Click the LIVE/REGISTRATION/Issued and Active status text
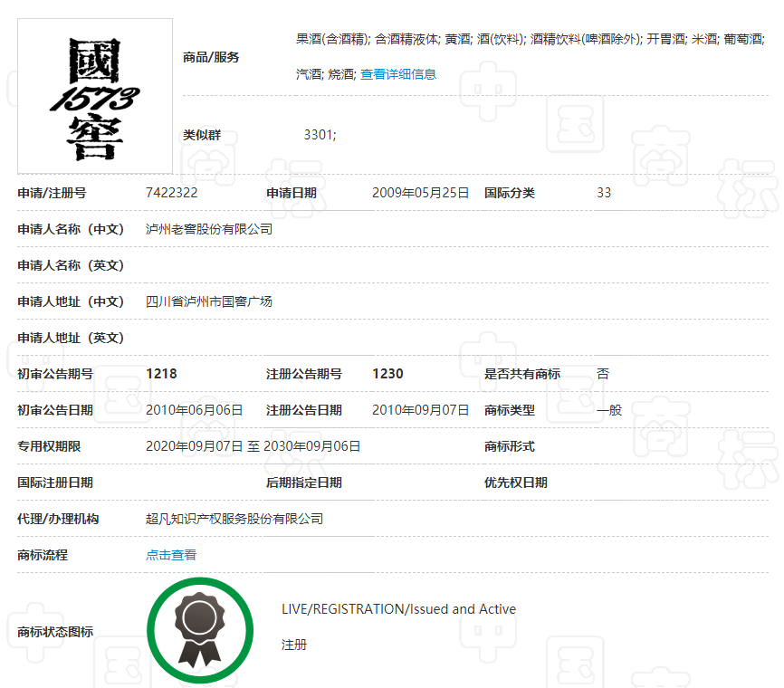784x688 pixels. click(398, 609)
